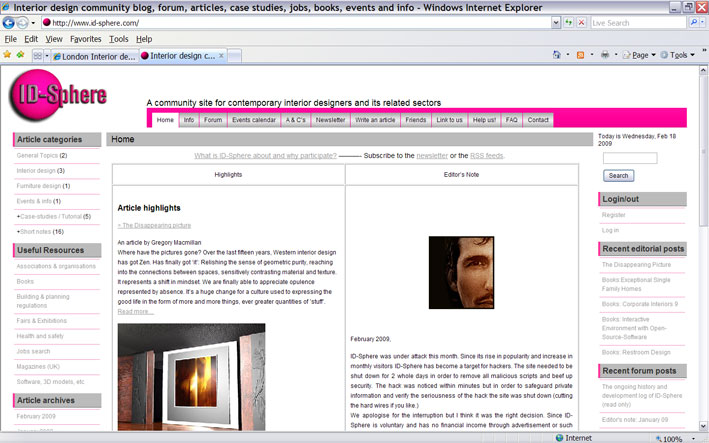709x443 pixels.
Task: Click the editor's portrait photo
Action: tap(461, 273)
